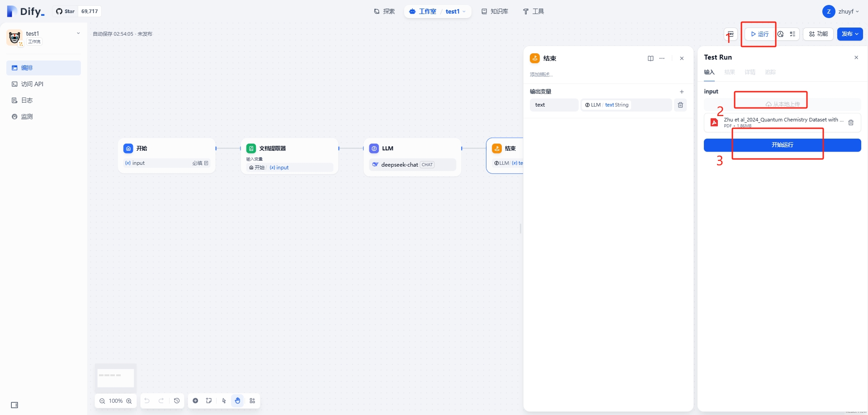Open the ENV environment variables button

tap(730, 34)
